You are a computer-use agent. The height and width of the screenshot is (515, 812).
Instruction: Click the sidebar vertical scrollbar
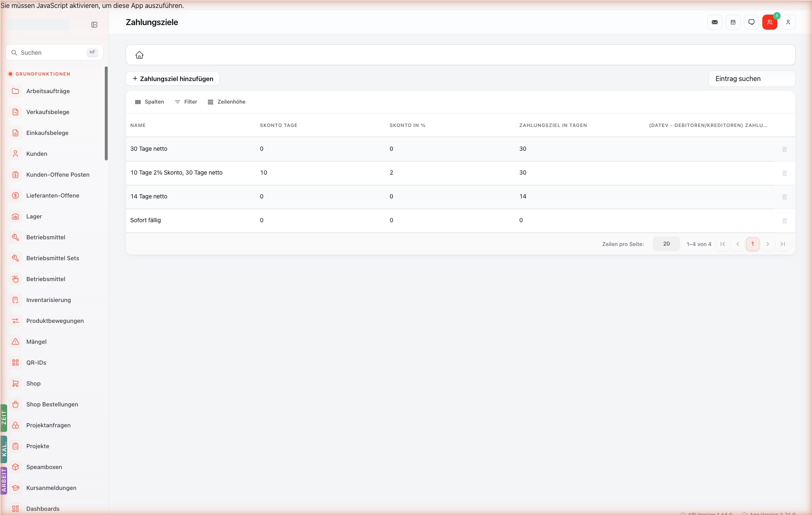pyautogui.click(x=106, y=113)
